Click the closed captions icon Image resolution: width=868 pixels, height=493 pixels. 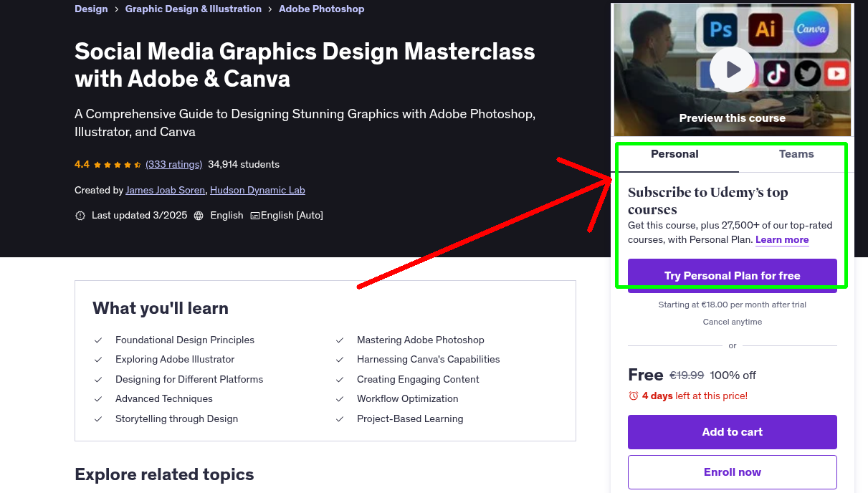coord(255,216)
